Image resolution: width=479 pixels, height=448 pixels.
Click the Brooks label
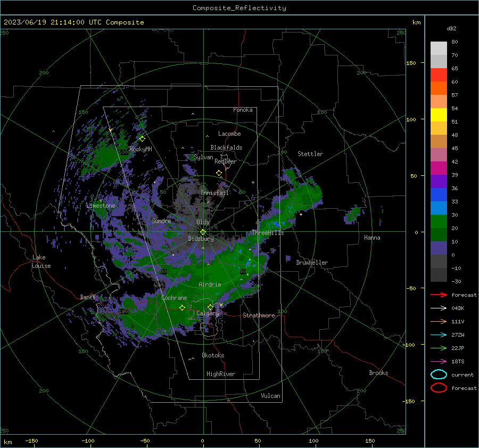378,373
